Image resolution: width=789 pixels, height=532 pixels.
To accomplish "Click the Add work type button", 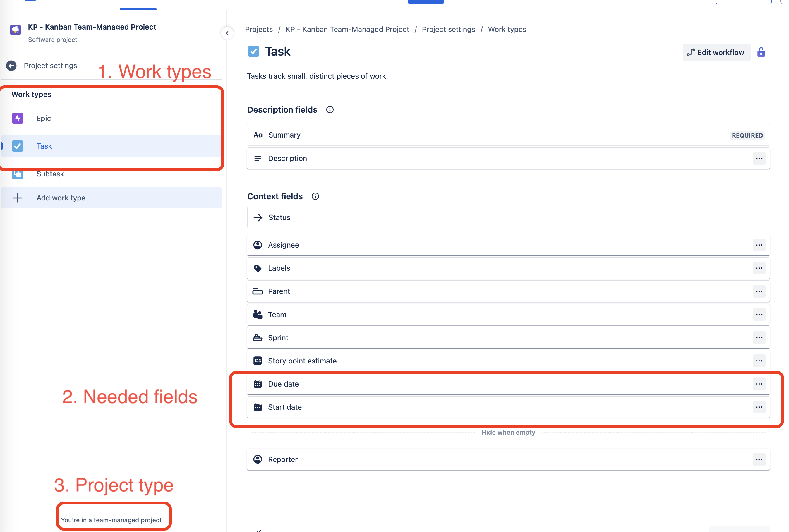I will (x=111, y=198).
